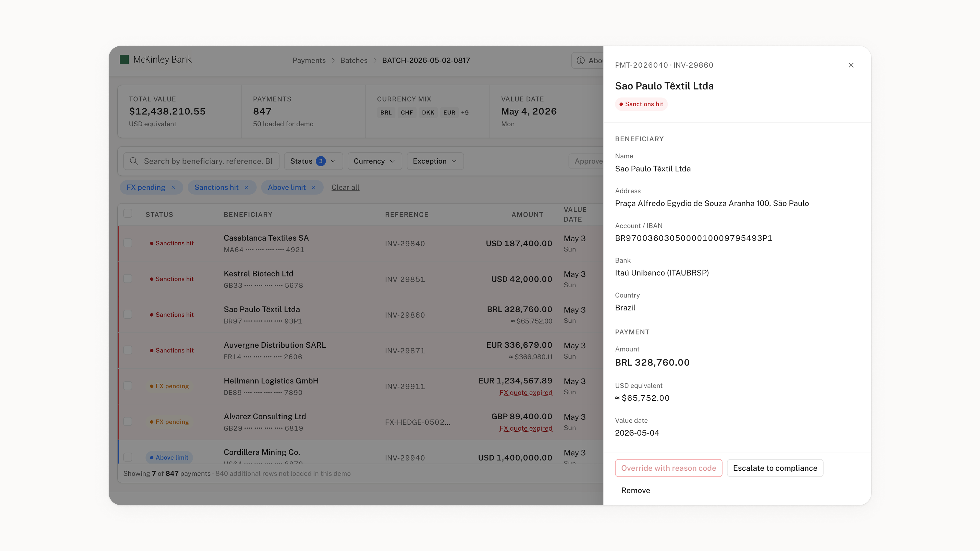The height and width of the screenshot is (551, 980).
Task: Toggle the select-all header checkbox
Action: coord(128,214)
